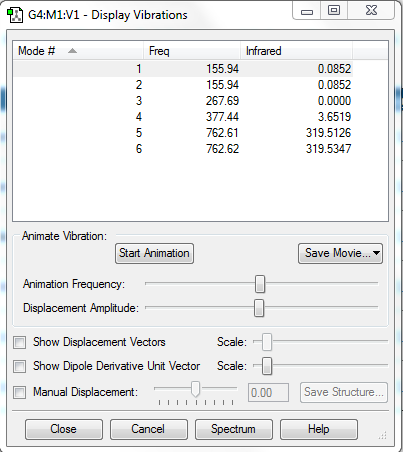Click the Infrared column header

click(296, 51)
